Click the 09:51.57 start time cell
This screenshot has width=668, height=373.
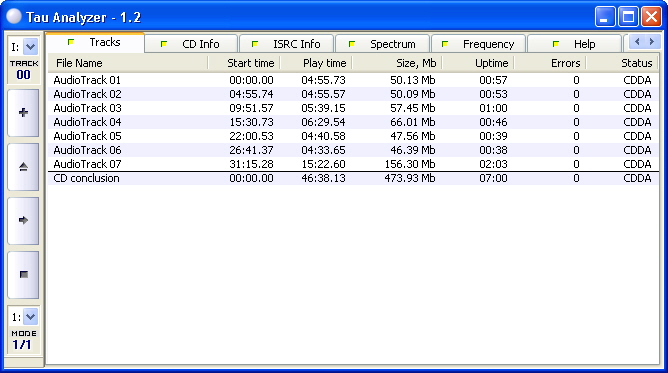coord(251,108)
